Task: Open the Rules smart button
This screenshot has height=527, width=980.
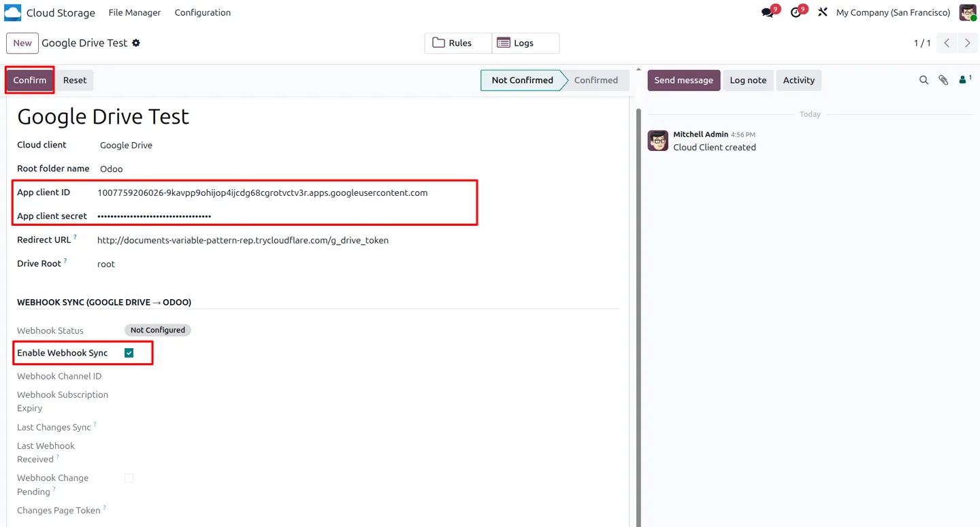Action: point(458,43)
